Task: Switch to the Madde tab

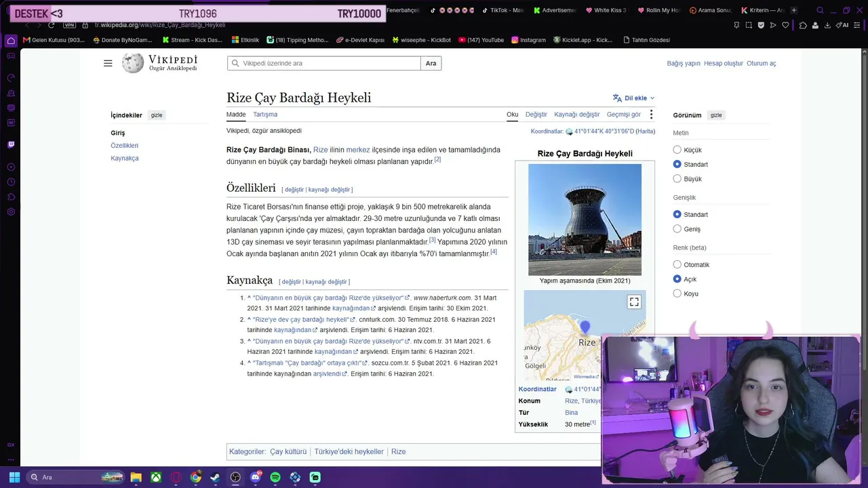Action: pyautogui.click(x=236, y=115)
